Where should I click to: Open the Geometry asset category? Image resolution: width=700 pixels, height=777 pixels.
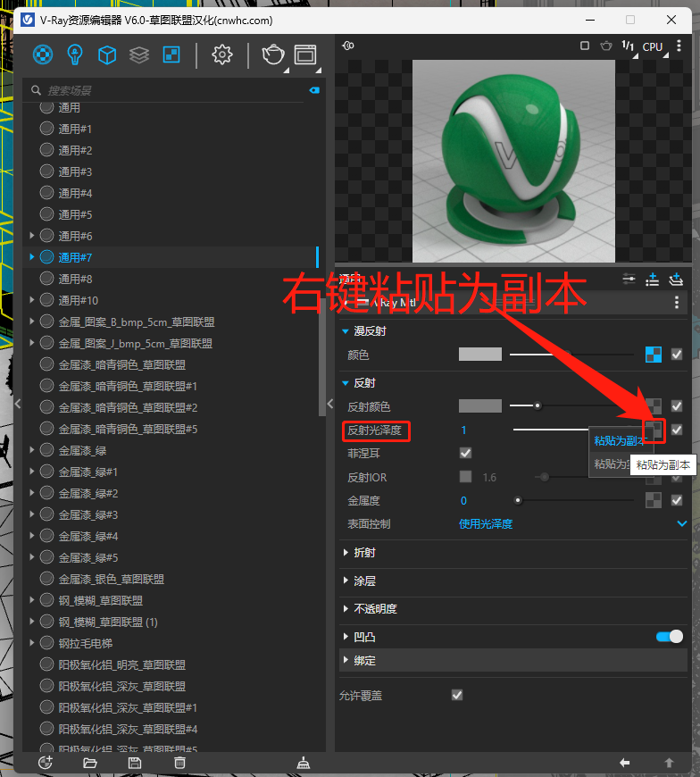[x=107, y=55]
